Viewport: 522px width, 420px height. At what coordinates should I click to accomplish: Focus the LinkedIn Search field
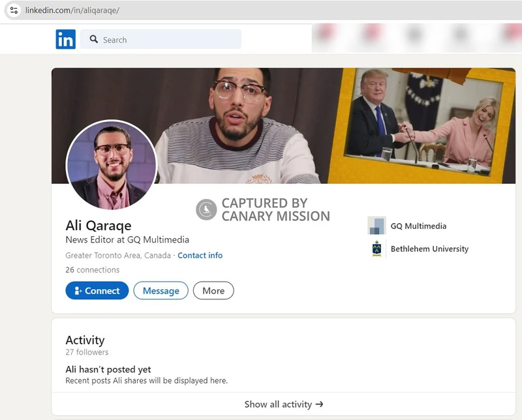tap(161, 39)
